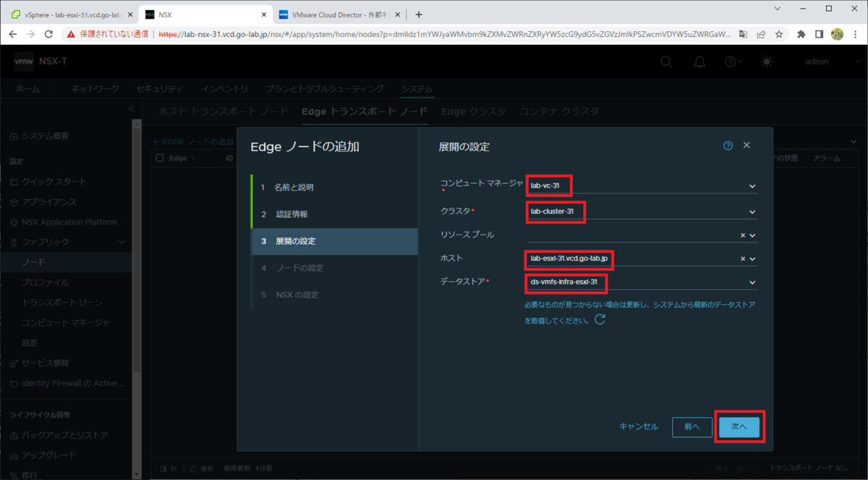Open プロファイル under ファブリック
The height and width of the screenshot is (480, 868).
point(46,282)
